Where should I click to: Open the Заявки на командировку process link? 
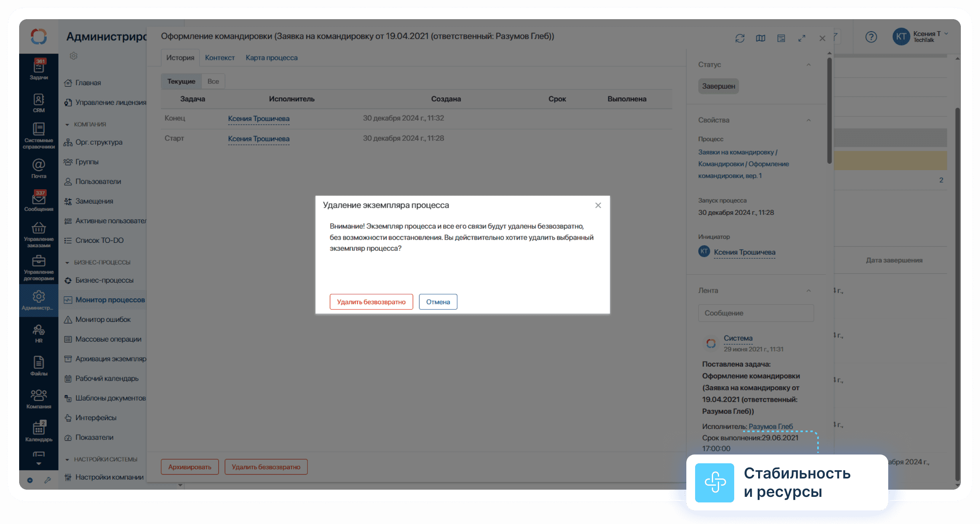[743, 164]
